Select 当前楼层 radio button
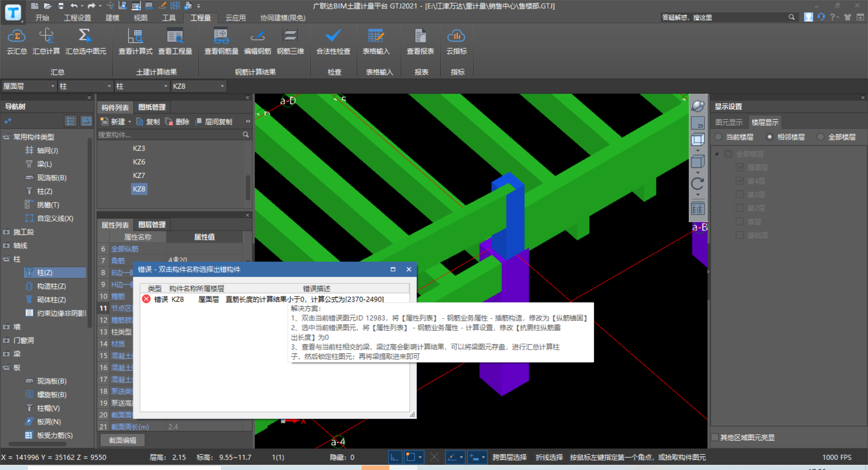This screenshot has height=470, width=868. click(718, 137)
